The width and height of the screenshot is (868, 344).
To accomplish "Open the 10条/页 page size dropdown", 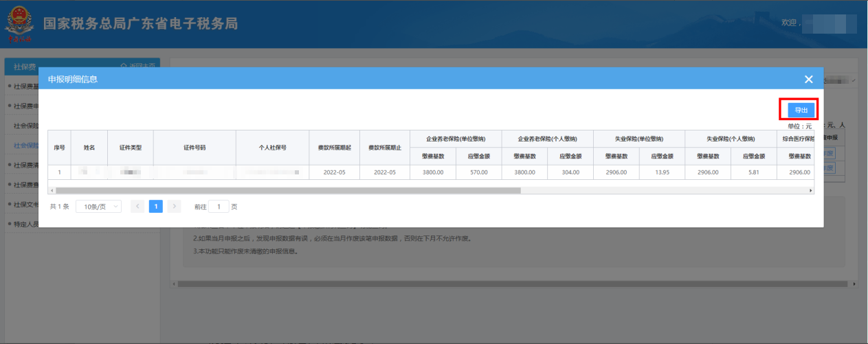I will (99, 206).
